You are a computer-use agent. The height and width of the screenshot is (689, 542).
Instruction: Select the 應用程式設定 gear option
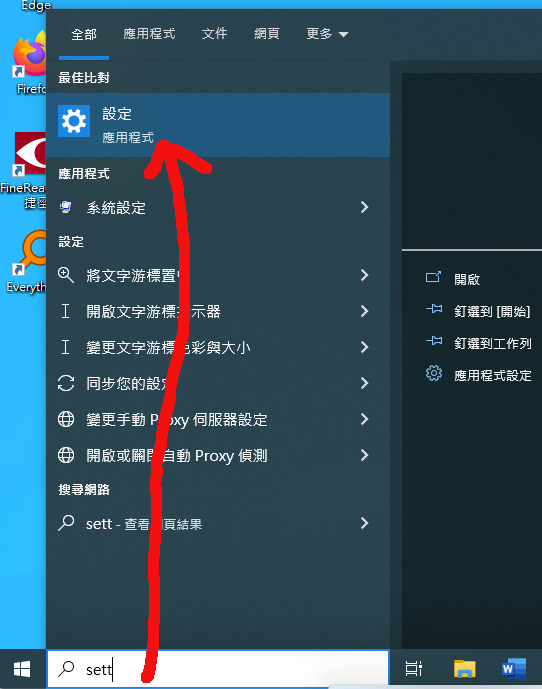[479, 375]
